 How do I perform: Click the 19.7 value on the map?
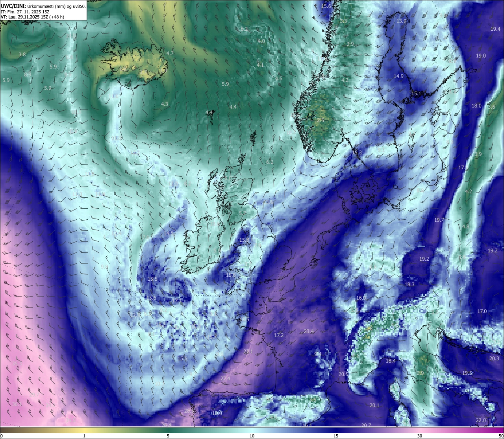coord(439,220)
